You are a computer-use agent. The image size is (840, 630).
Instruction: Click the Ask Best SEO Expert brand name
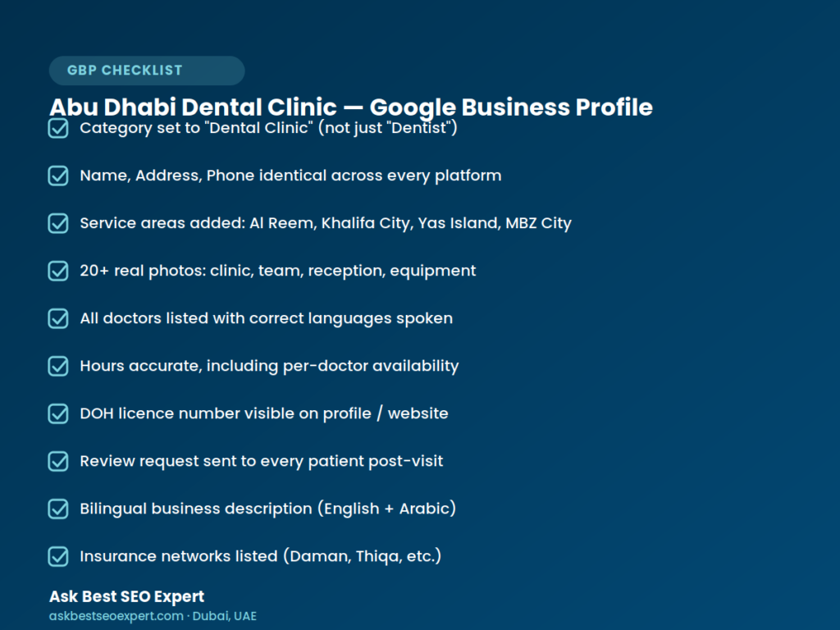click(126, 596)
